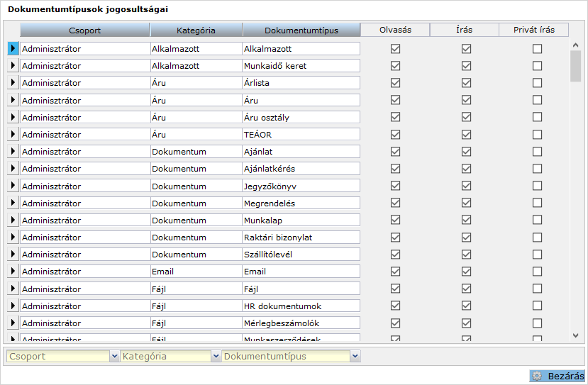Select row indicator beside HR dokumentumok
The image size is (588, 385).
(x=13, y=306)
